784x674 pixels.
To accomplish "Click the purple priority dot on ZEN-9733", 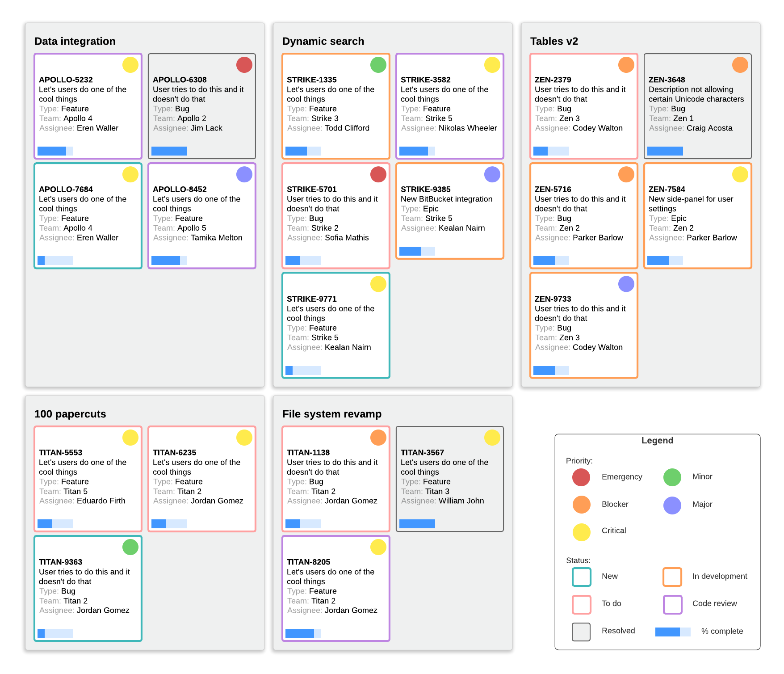I will click(x=626, y=284).
